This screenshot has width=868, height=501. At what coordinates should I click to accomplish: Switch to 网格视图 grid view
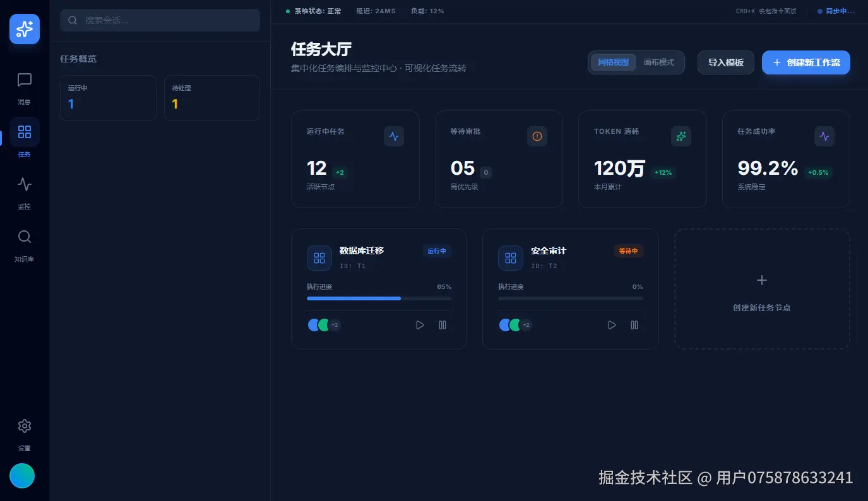tap(614, 62)
